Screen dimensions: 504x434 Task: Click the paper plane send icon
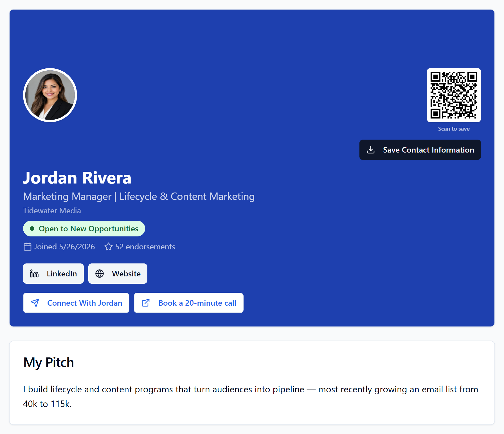coord(35,303)
